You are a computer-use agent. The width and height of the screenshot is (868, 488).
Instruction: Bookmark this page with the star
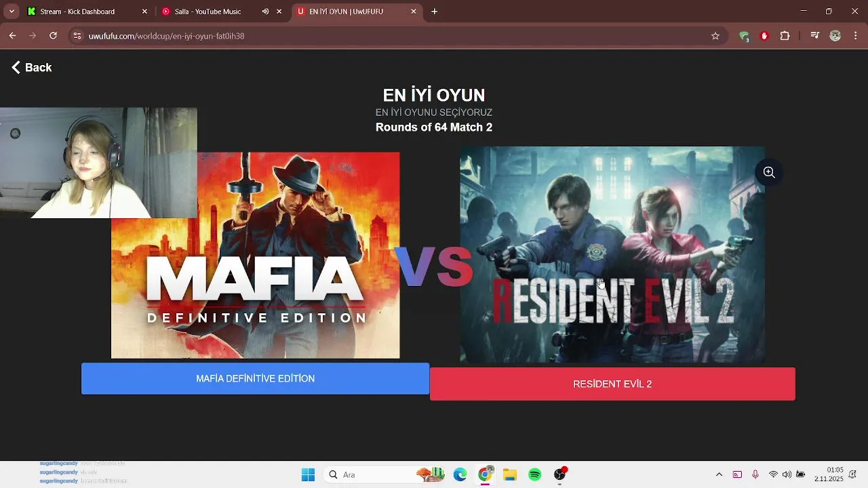(715, 36)
